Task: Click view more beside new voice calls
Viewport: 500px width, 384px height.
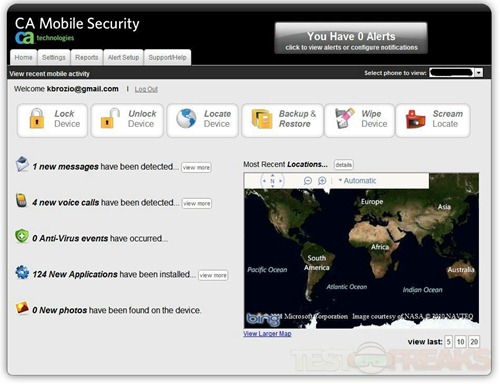Action: (197, 203)
